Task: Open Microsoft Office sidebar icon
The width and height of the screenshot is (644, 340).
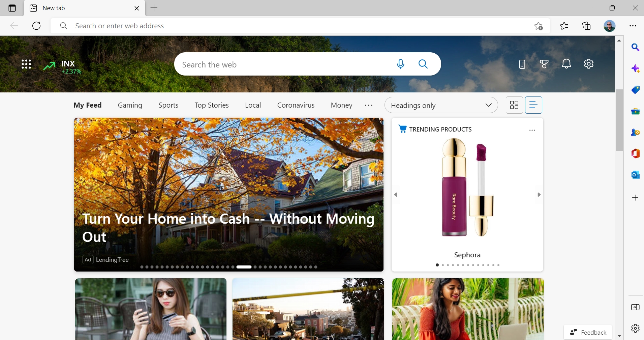Action: point(635,153)
